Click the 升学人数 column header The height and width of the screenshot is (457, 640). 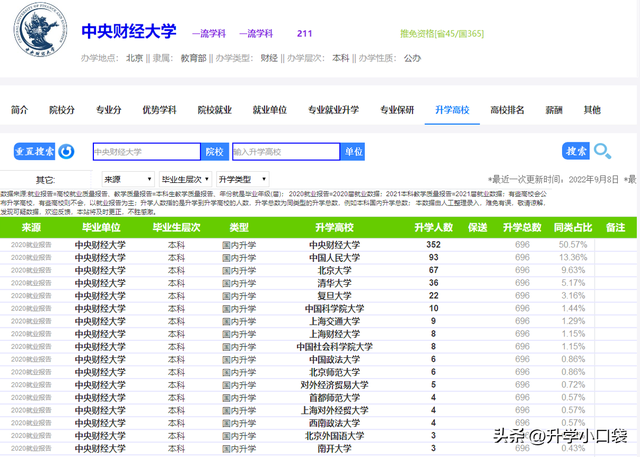[x=433, y=228]
